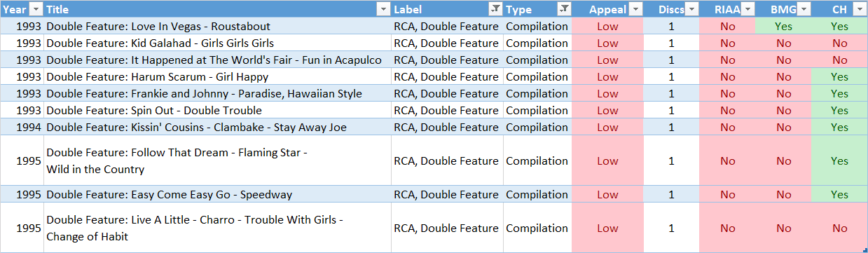Click the Title column header text

[x=57, y=9]
